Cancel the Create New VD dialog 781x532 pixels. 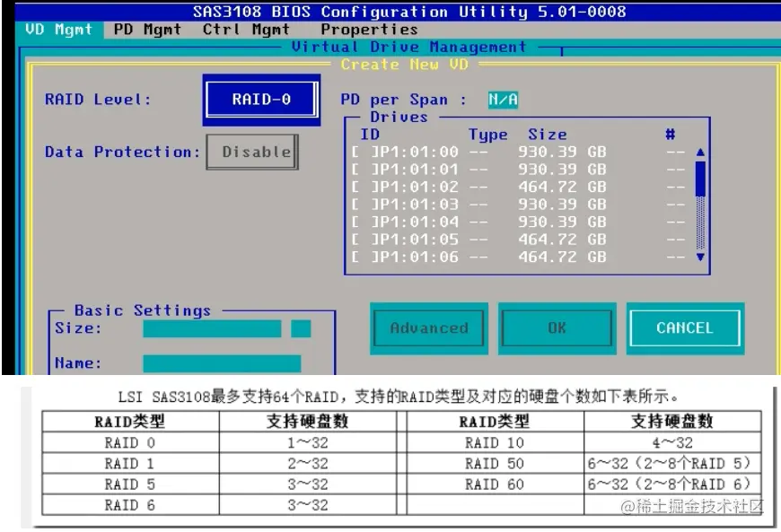[x=685, y=328]
